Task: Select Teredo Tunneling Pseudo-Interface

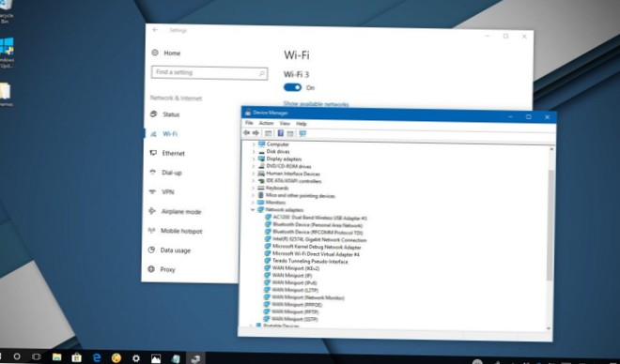Action: (310, 262)
